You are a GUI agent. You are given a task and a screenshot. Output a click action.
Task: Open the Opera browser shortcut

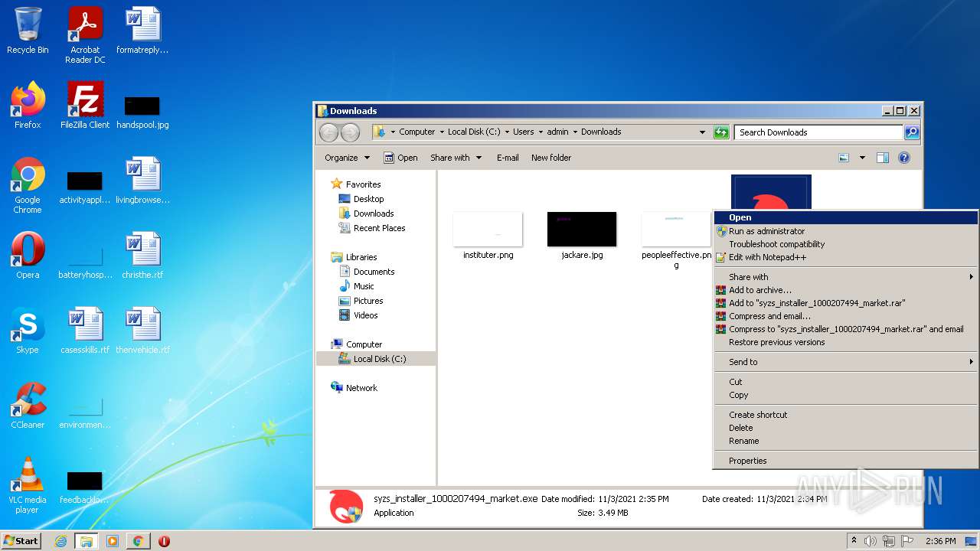pos(28,256)
